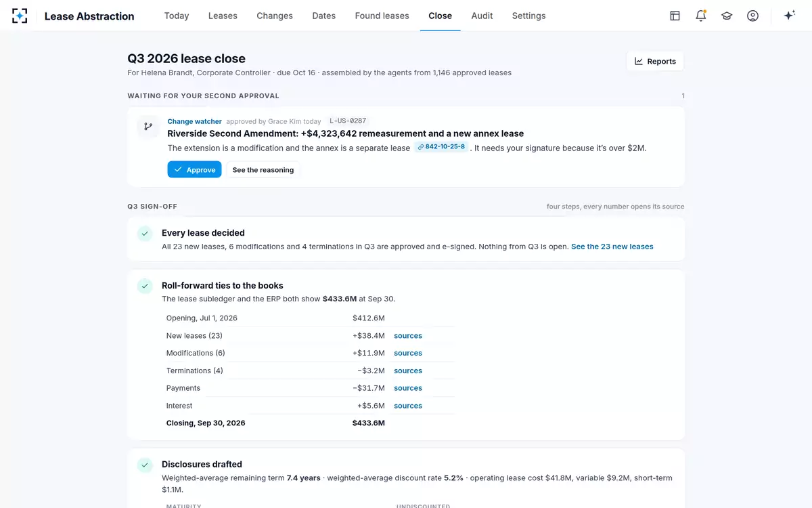The height and width of the screenshot is (508, 812).
Task: Open the notifications bell
Action: (x=701, y=16)
